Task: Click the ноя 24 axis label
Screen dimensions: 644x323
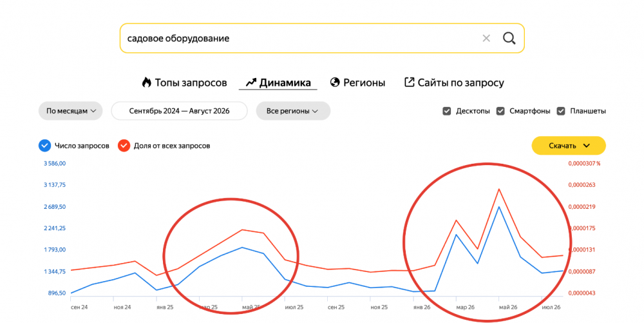Action: (x=122, y=307)
